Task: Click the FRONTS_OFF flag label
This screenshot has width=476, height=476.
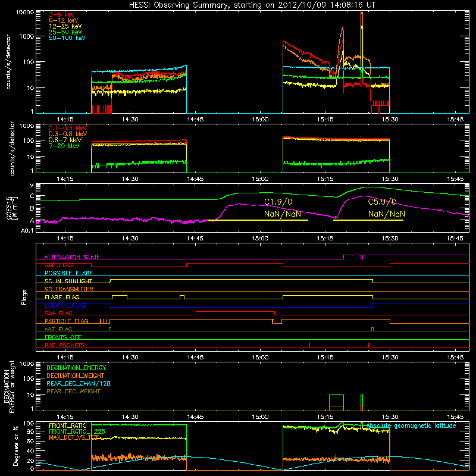Action: click(63, 337)
